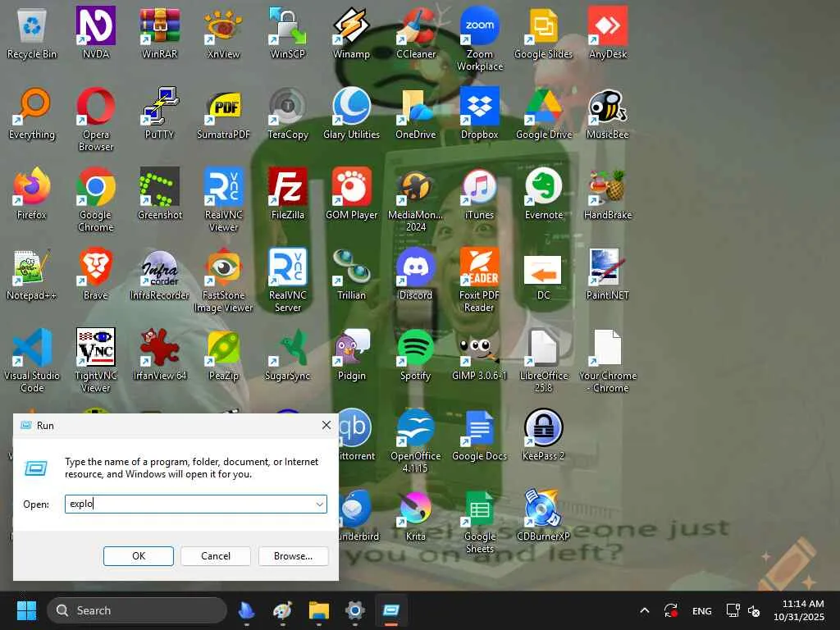Open the PuTTY desktop icon
The width and height of the screenshot is (840, 630).
click(x=159, y=113)
